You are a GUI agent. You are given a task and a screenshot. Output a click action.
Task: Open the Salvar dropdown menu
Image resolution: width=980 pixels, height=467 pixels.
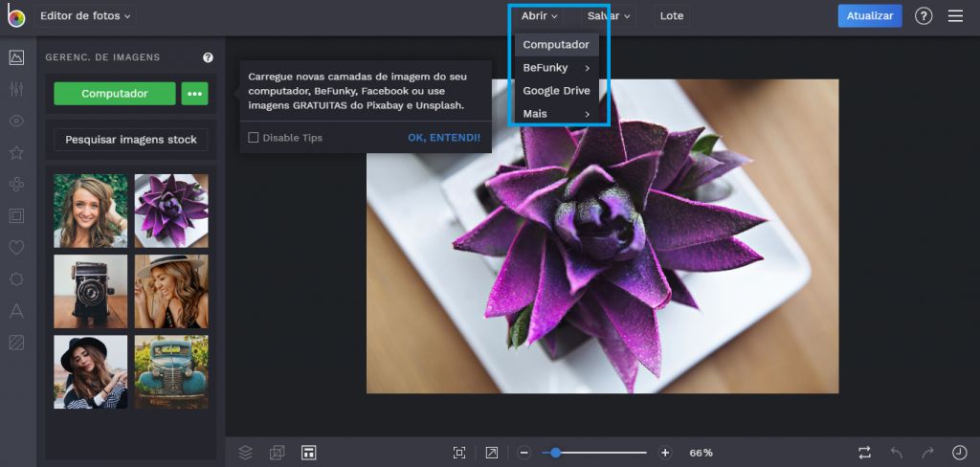click(x=608, y=16)
